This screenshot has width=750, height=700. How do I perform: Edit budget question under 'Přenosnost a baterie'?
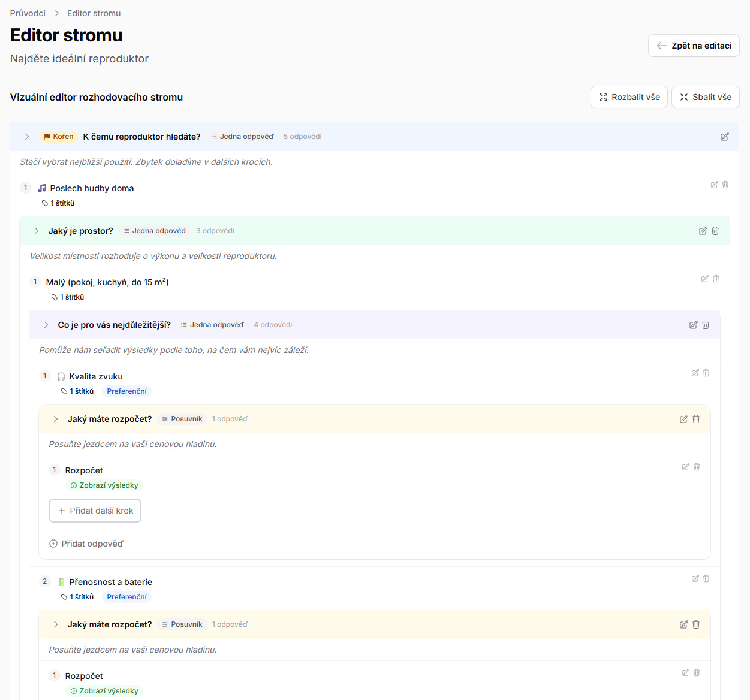pyautogui.click(x=684, y=624)
